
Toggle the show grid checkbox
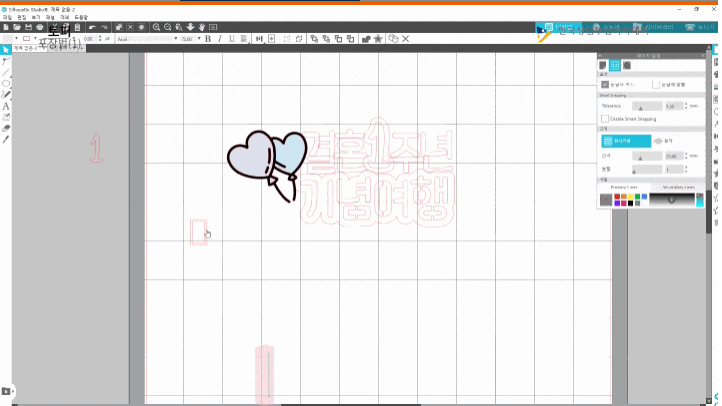[x=605, y=85]
